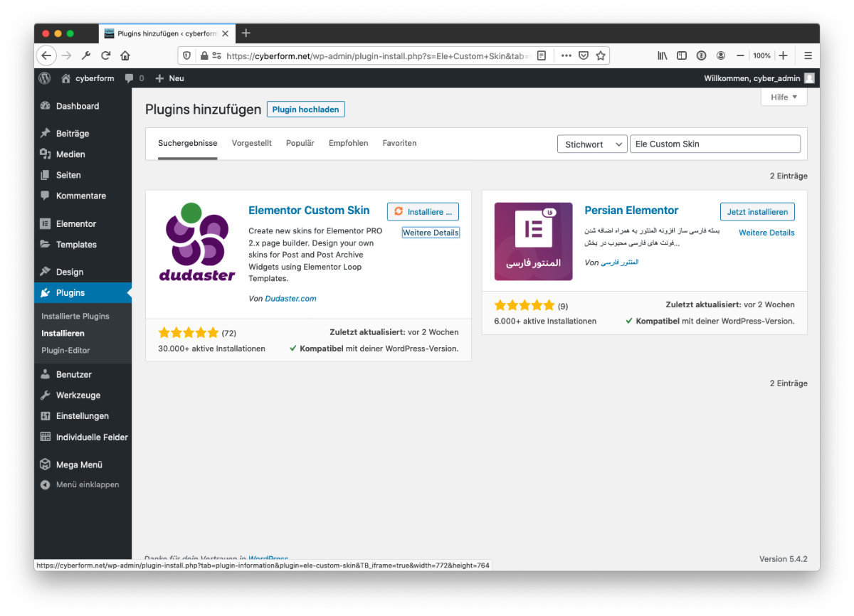
Task: Reload the page with the refresh icon
Action: tap(105, 55)
